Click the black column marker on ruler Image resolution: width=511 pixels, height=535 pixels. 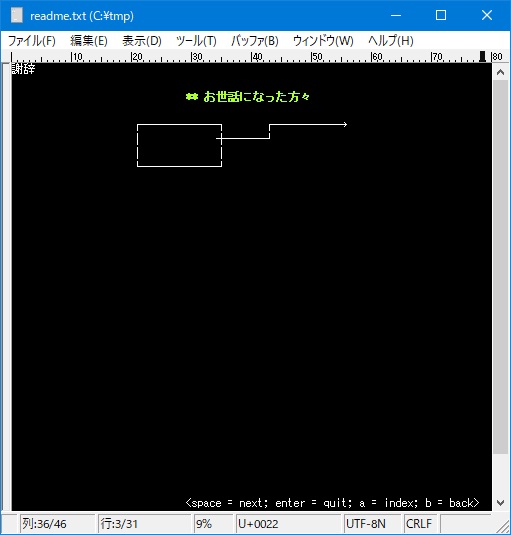pyautogui.click(x=482, y=56)
